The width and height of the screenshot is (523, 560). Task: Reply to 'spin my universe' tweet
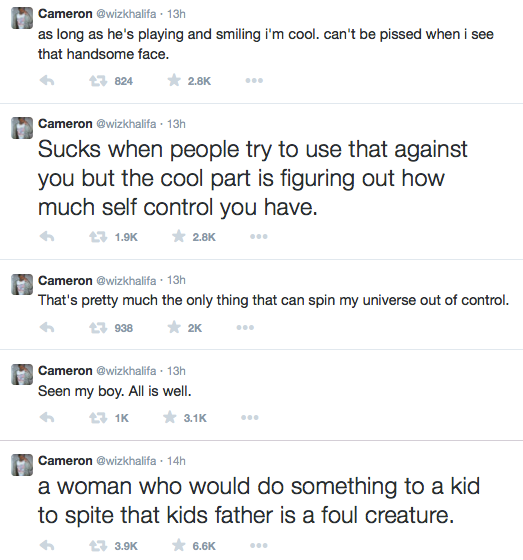tap(47, 327)
